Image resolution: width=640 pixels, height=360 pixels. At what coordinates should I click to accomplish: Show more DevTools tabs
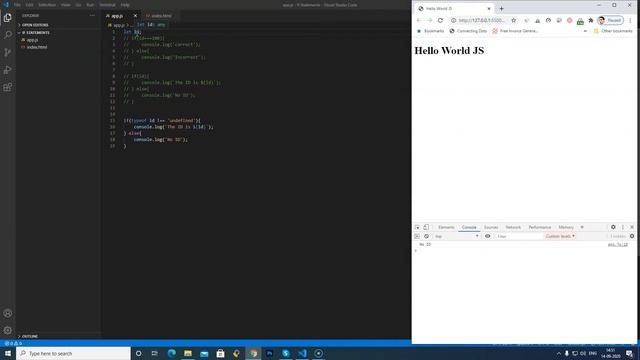[x=582, y=227]
